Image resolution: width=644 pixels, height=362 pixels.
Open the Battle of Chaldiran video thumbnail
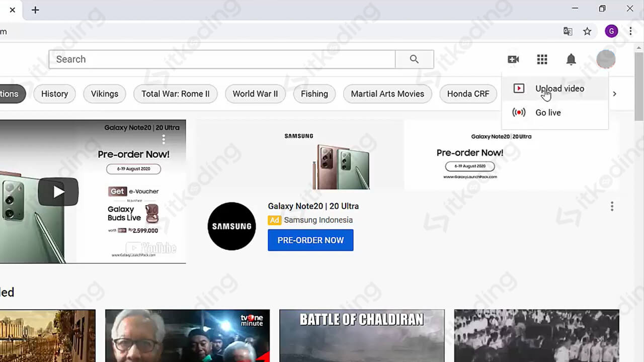tap(362, 335)
